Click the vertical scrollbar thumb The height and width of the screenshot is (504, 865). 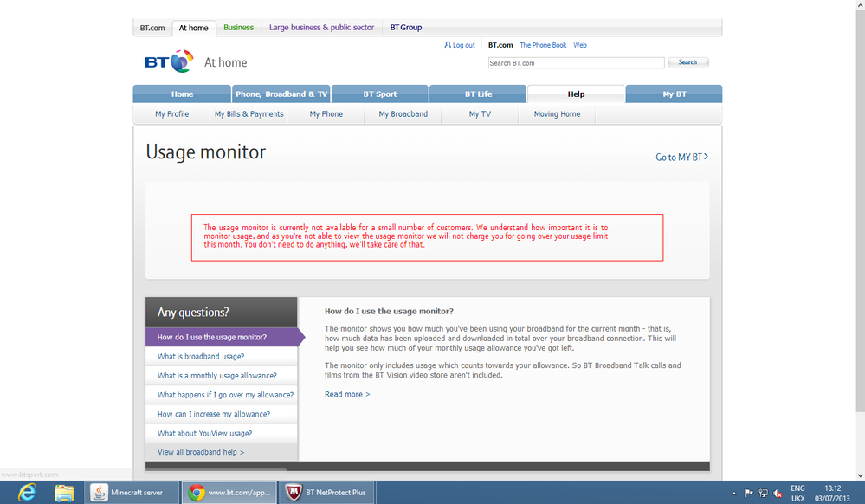tap(860, 210)
